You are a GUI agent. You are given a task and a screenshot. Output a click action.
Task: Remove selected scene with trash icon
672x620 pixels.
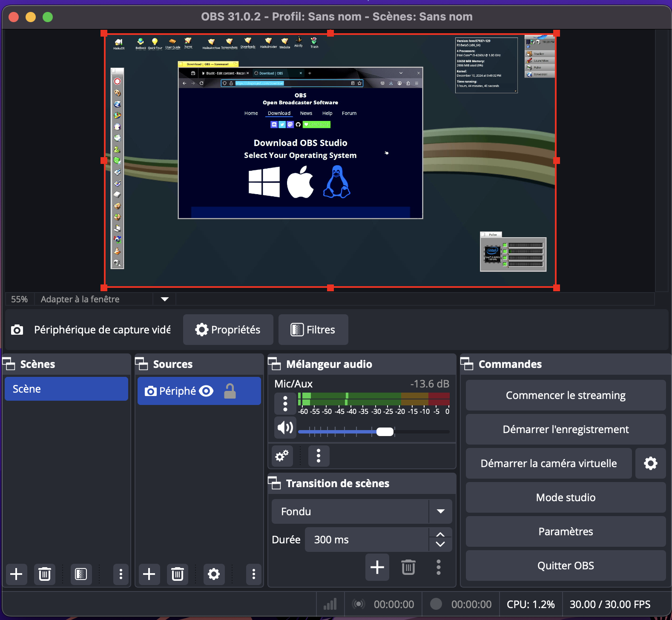tap(45, 574)
